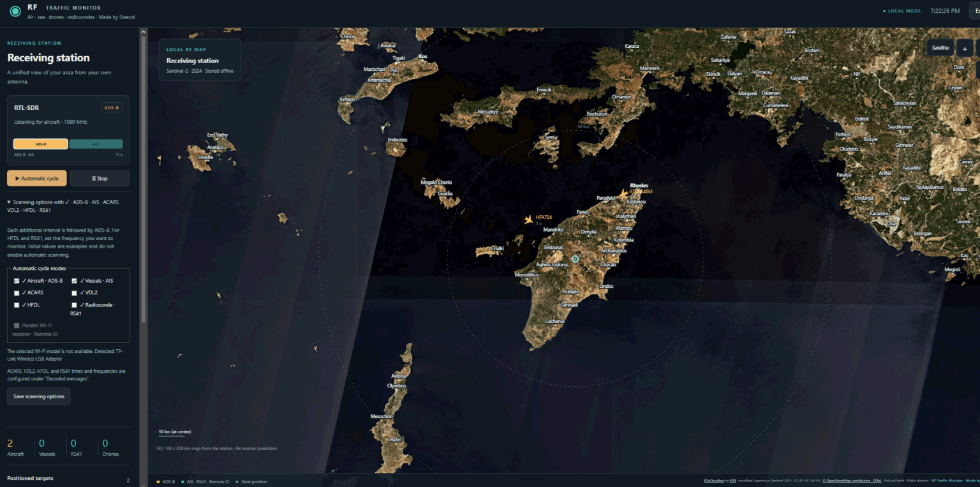The width and height of the screenshot is (980, 487).
Task: Enable the ACARS cycle mode checkbox
Action: coord(17,293)
